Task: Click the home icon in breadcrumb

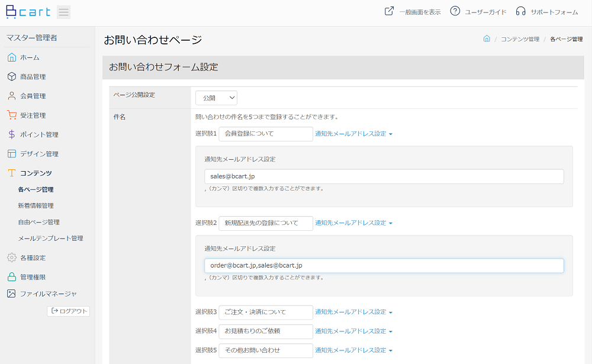Action: pyautogui.click(x=487, y=39)
